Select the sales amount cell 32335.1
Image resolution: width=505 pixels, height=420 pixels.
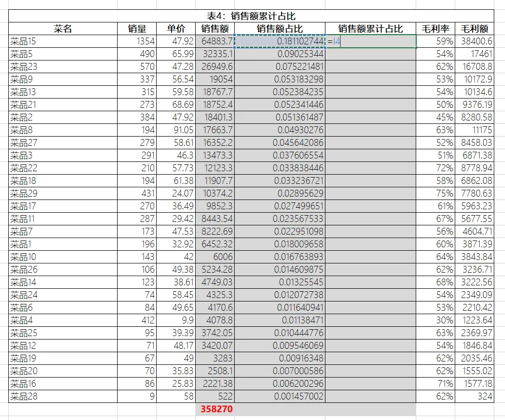point(215,54)
